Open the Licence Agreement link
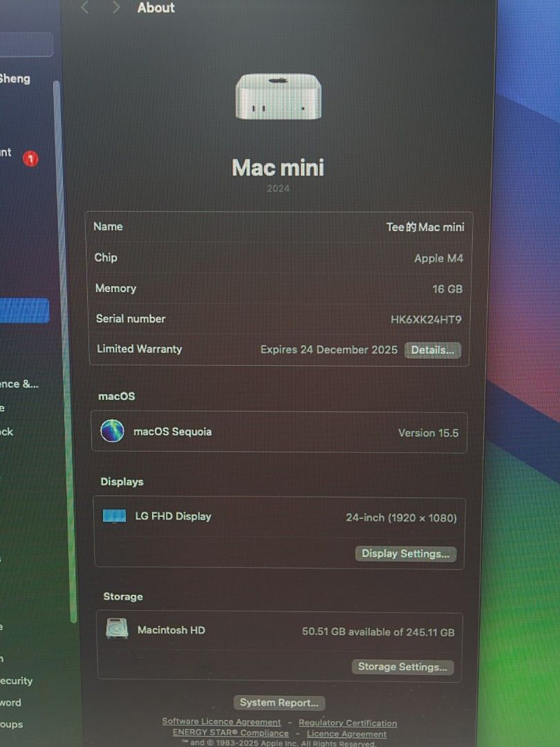Screen dimensions: 560x747 tap(346, 733)
